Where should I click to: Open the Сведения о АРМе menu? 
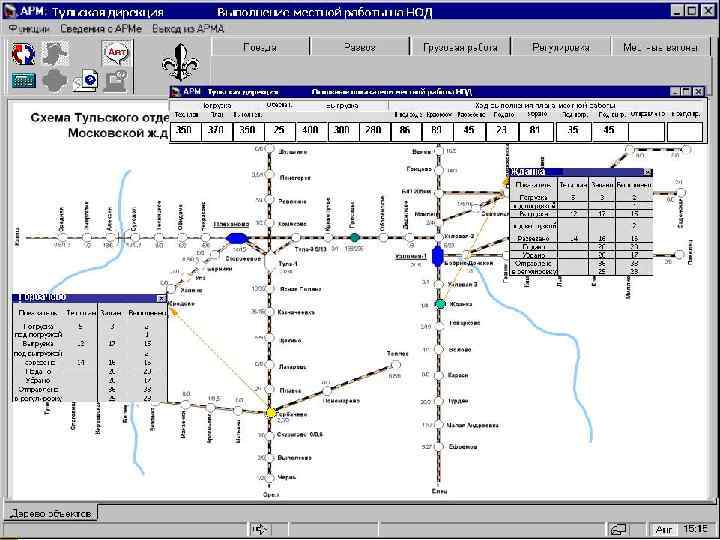point(101,29)
